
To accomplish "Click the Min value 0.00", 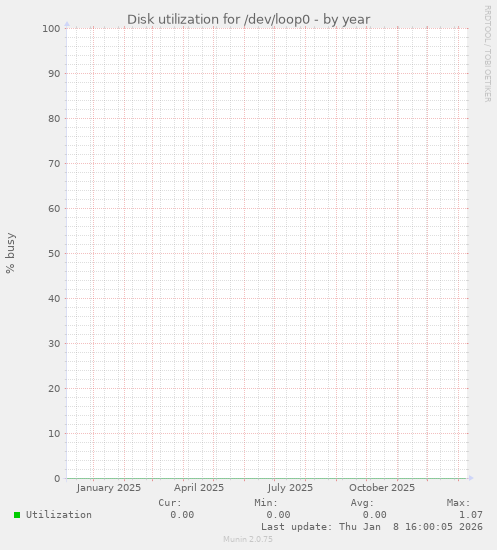I will click(x=278, y=515).
